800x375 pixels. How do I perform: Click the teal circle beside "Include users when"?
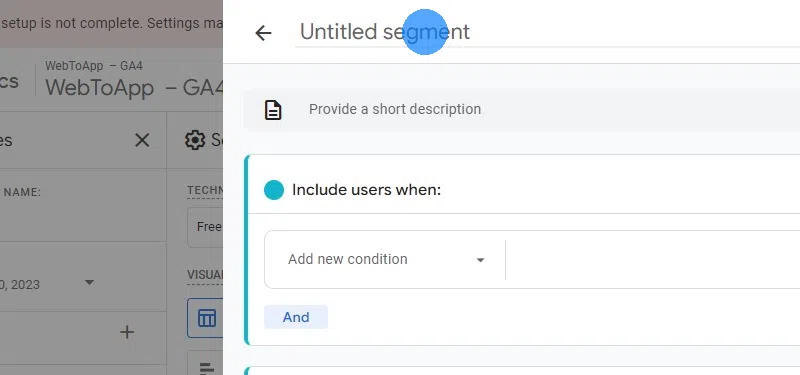[274, 190]
